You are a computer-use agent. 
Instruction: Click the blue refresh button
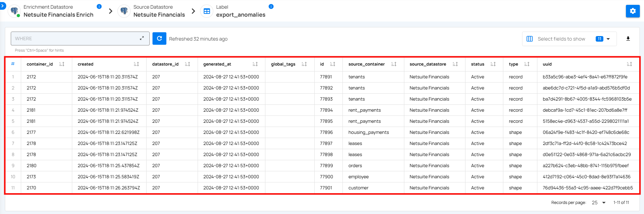(159, 38)
